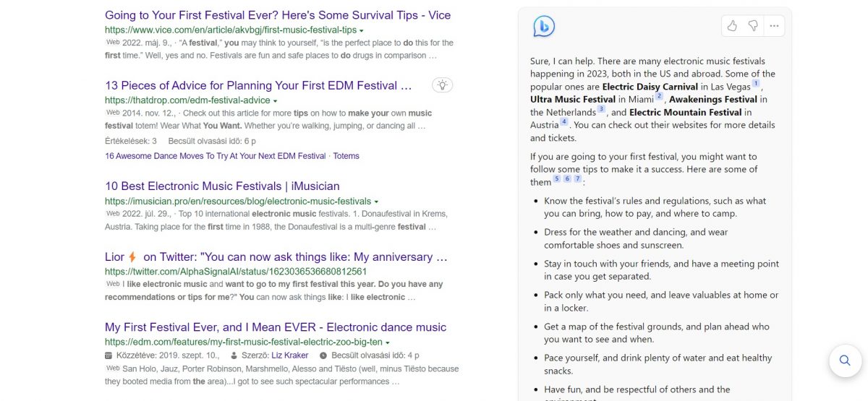Open citation 1 after Electric Daisy Carnival
Image resolution: width=868 pixels, height=401 pixels.
756,84
